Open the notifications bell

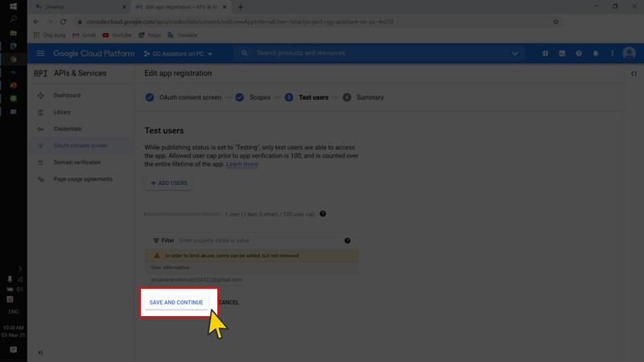(x=596, y=54)
